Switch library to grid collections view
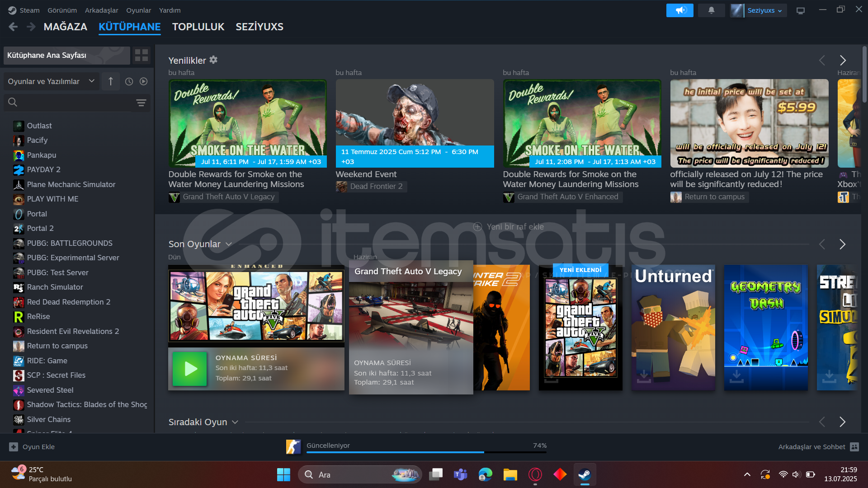This screenshot has height=488, width=868. pyautogui.click(x=142, y=55)
